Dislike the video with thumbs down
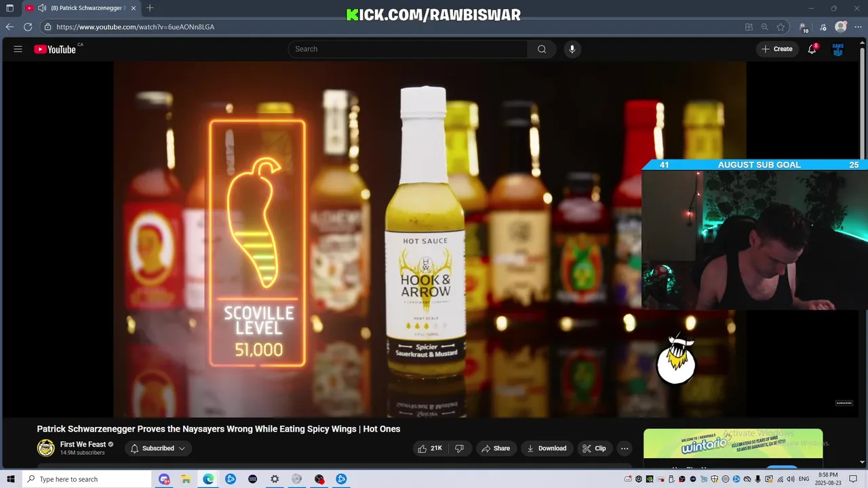 pyautogui.click(x=460, y=448)
